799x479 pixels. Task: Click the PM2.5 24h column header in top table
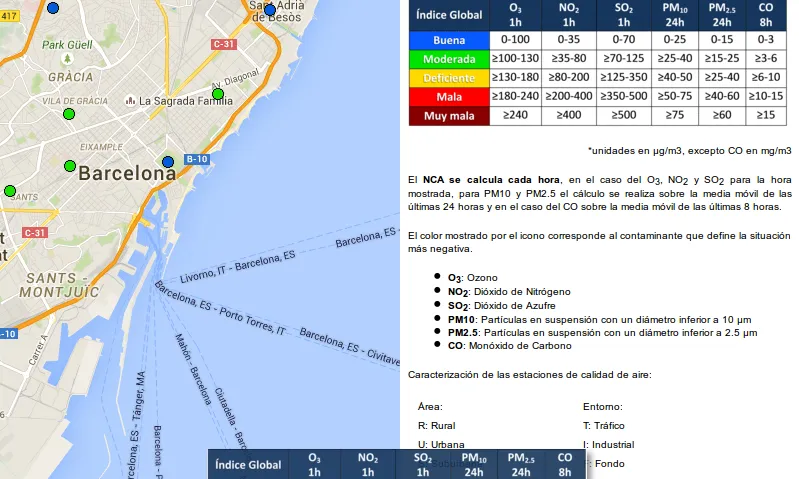[x=722, y=15]
